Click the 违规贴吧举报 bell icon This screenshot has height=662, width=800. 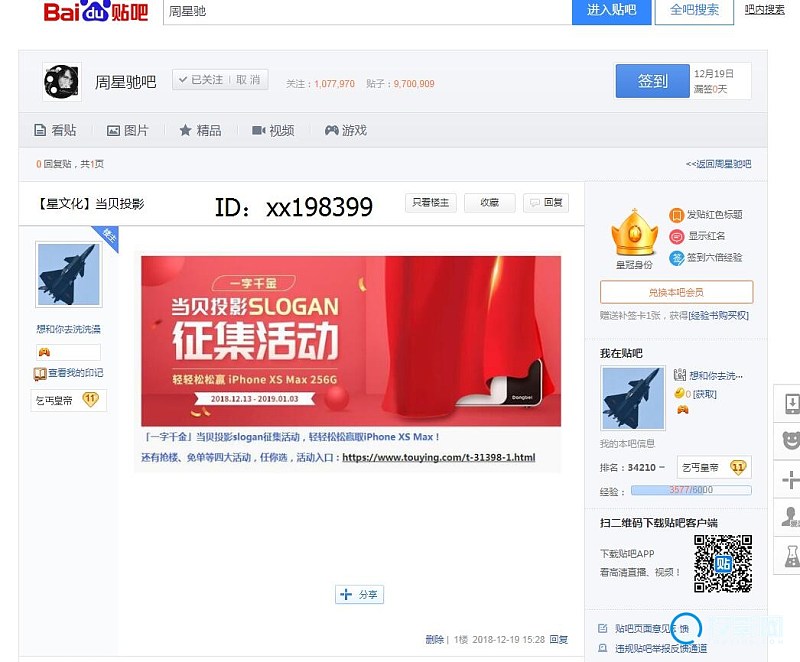tap(603, 648)
